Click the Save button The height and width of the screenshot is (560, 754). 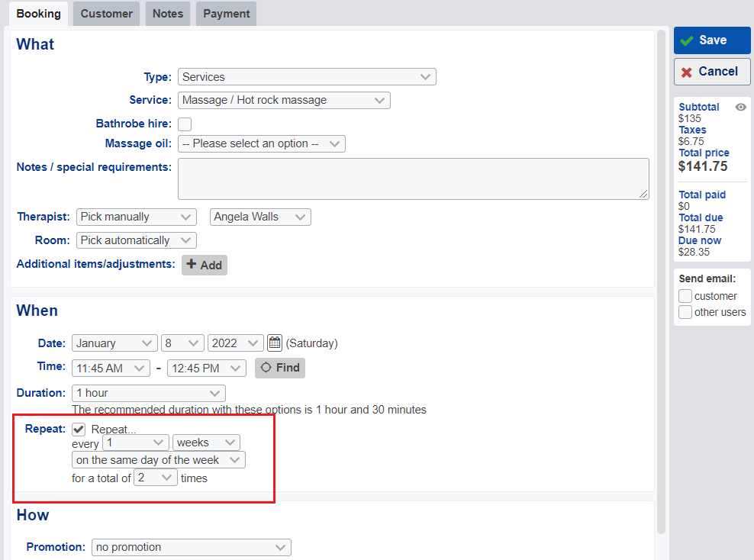click(712, 40)
